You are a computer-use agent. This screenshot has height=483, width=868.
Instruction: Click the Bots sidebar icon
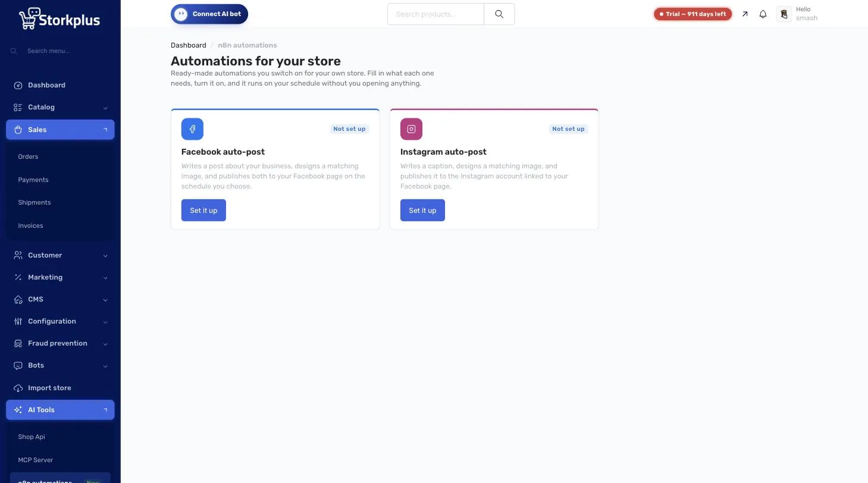(x=18, y=365)
